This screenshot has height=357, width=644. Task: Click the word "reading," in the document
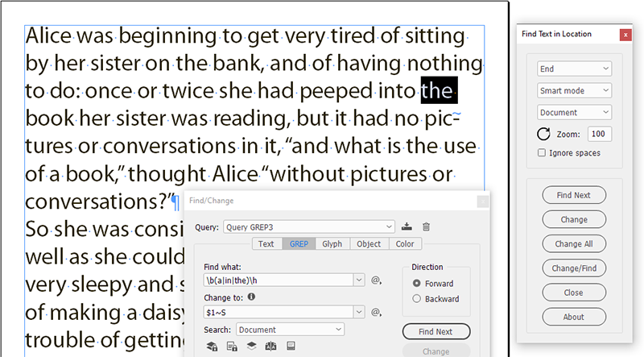coord(252,119)
